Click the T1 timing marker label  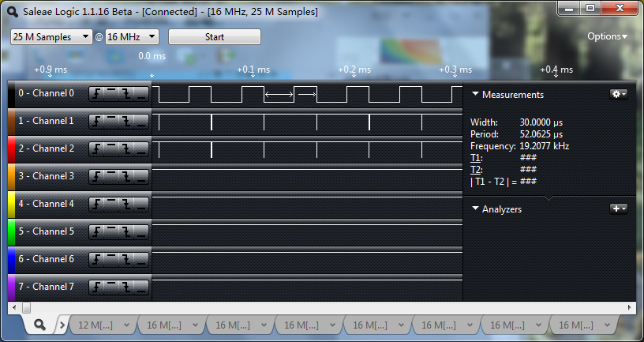tap(475, 158)
